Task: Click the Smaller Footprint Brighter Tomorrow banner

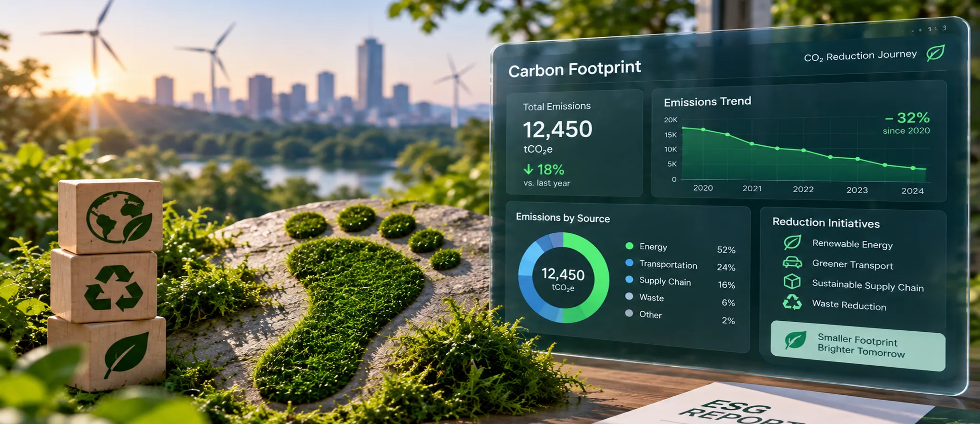Action: [858, 346]
